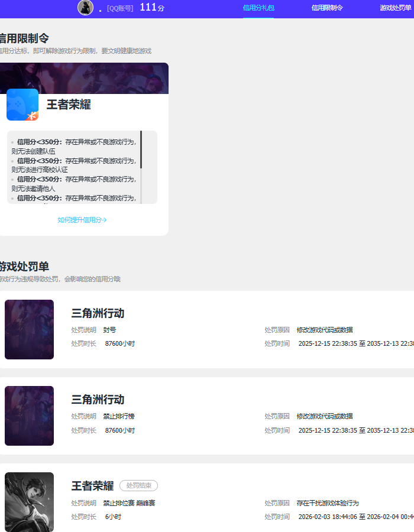Click the 封号 penalty description
This screenshot has height=532, width=414.
(x=109, y=330)
